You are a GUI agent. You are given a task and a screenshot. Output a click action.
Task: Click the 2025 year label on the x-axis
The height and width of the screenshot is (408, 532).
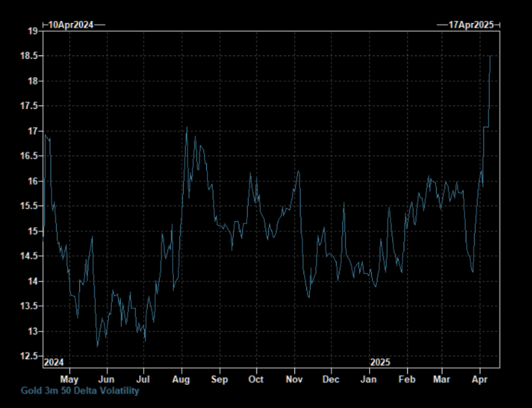pyautogui.click(x=380, y=362)
